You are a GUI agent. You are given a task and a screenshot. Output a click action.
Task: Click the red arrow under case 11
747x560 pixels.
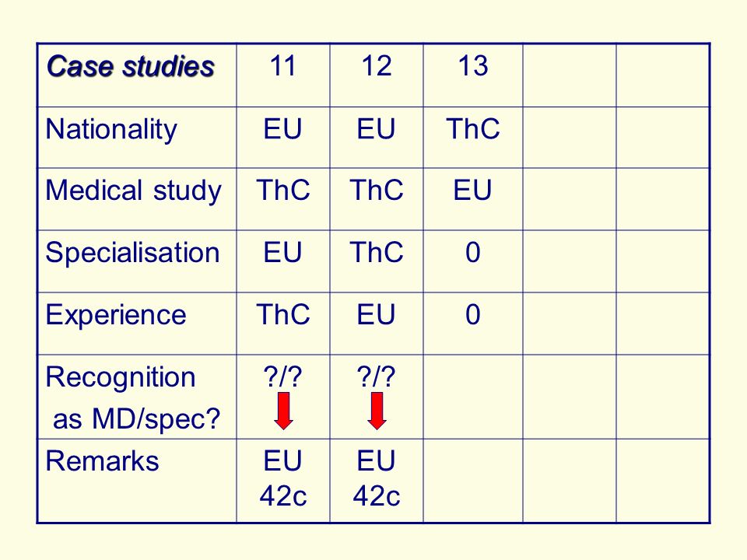tap(283, 411)
